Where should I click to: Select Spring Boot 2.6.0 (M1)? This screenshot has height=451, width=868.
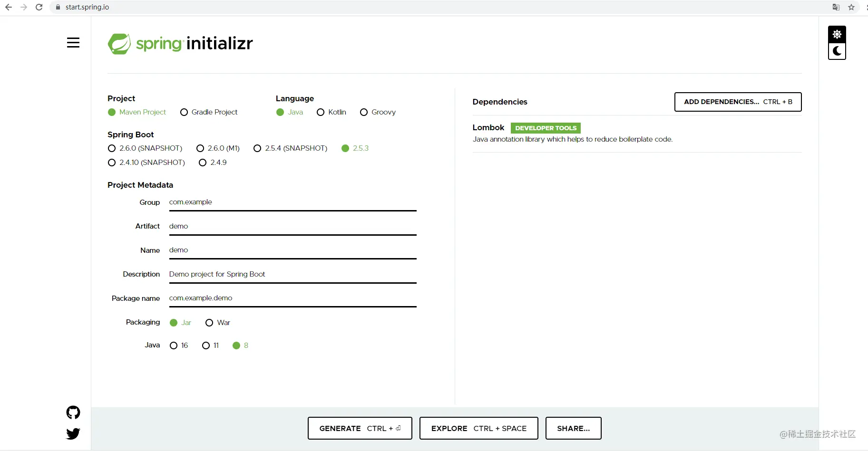218,148
